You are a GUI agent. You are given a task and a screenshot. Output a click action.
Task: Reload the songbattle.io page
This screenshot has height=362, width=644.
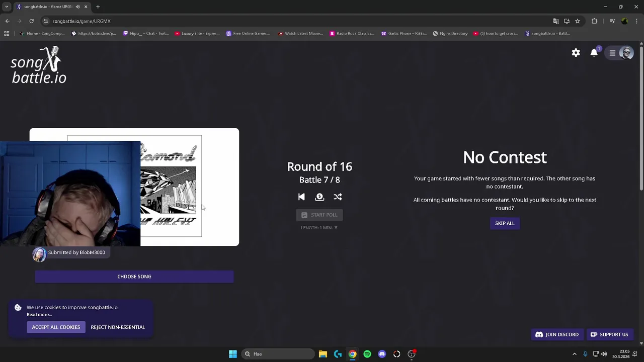point(31,21)
